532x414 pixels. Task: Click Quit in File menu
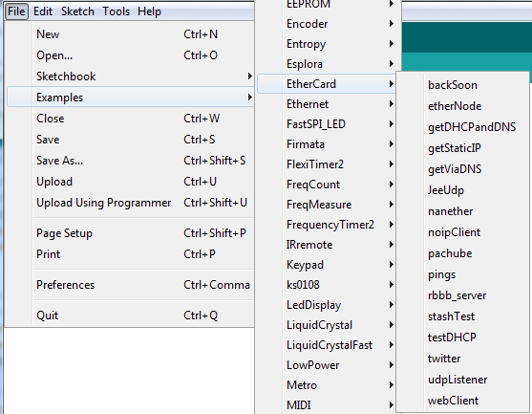coord(130,316)
